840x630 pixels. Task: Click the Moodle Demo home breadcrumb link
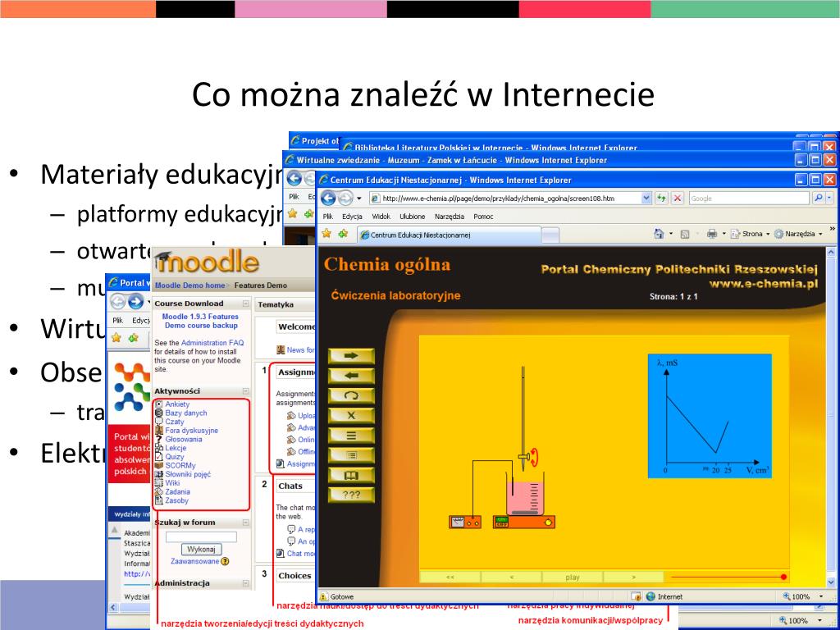189,285
